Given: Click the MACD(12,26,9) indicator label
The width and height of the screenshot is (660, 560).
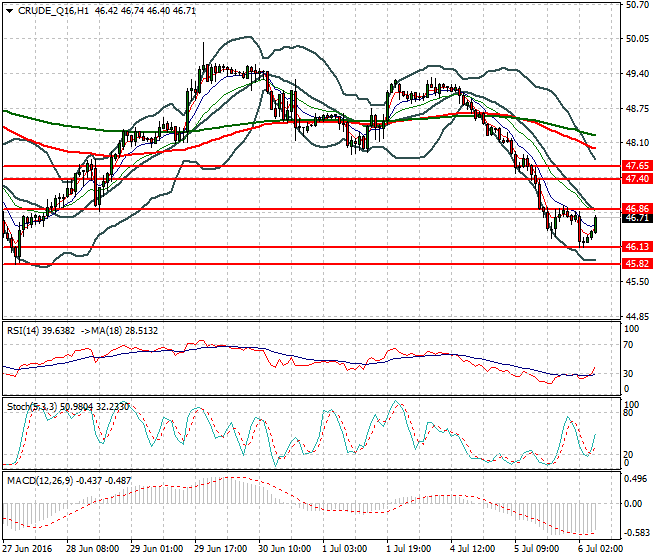Looking at the screenshot, I should [x=40, y=481].
